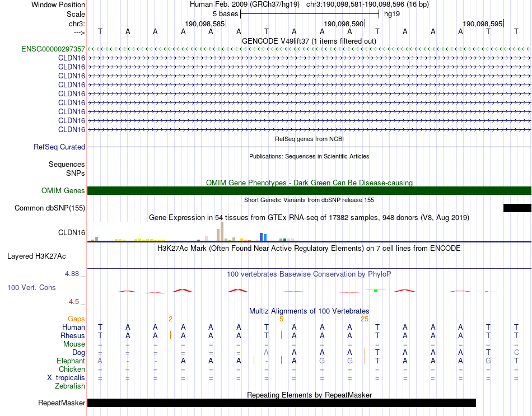Click the 5 bases scale bar label
This screenshot has width=532, height=416.
tap(225, 14)
